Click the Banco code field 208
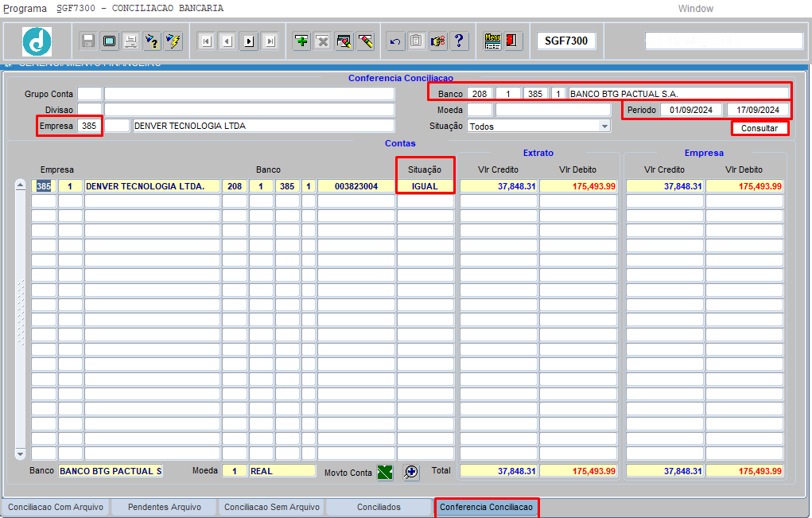The image size is (812, 518). point(480,94)
